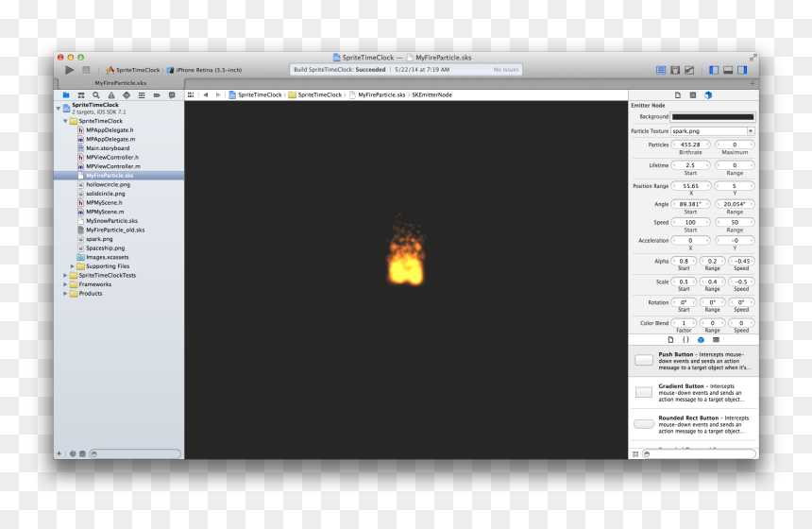Click the Particles Birthrate field
Image resolution: width=812 pixels, height=529 pixels.
tap(690, 145)
